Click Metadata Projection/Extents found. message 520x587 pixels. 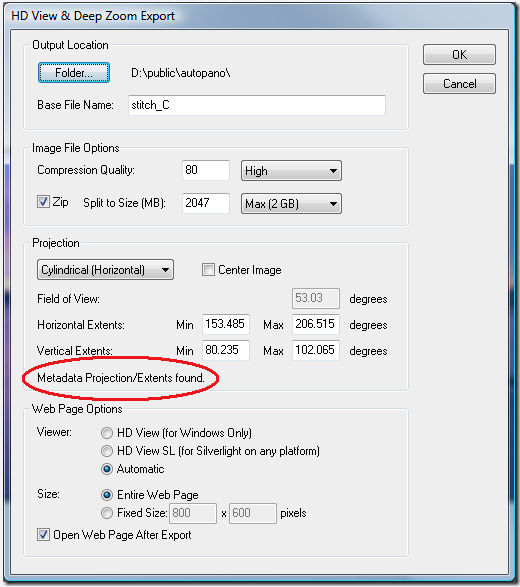pos(121,378)
